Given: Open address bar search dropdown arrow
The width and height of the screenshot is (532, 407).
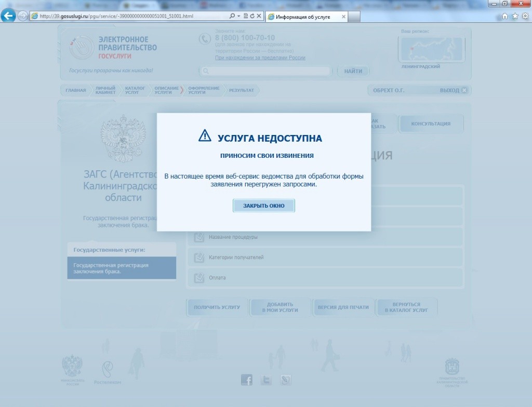Looking at the screenshot, I should coord(238,16).
